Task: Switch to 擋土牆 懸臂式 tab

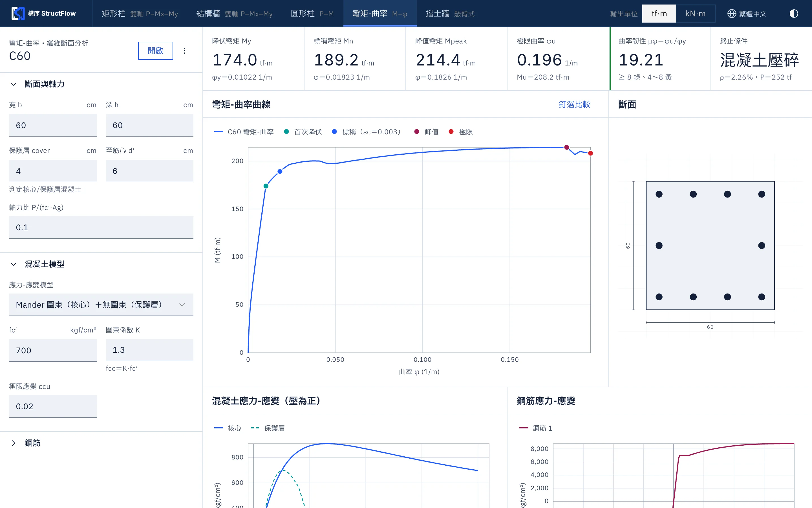Action: (x=450, y=14)
